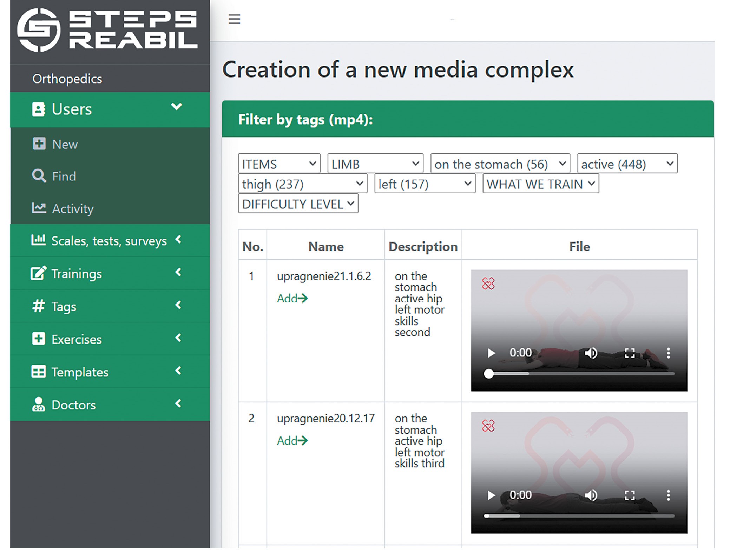Image resolution: width=730 pixels, height=560 pixels.
Task: Play the second exercise video
Action: click(491, 495)
